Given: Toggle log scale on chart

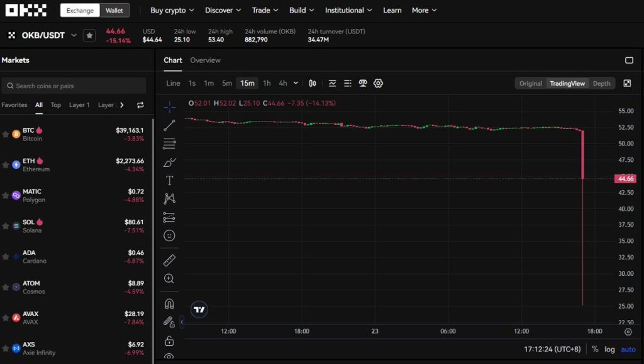Looking at the screenshot, I should [609, 349].
